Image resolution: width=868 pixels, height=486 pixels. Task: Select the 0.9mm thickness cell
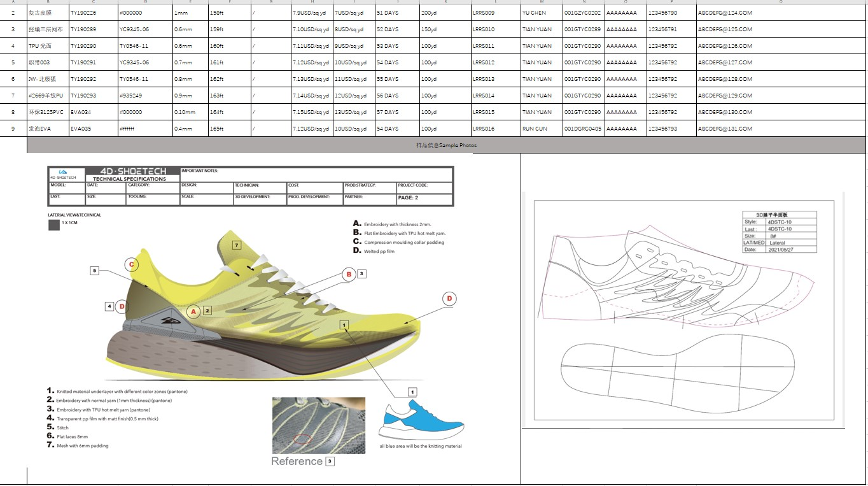190,96
